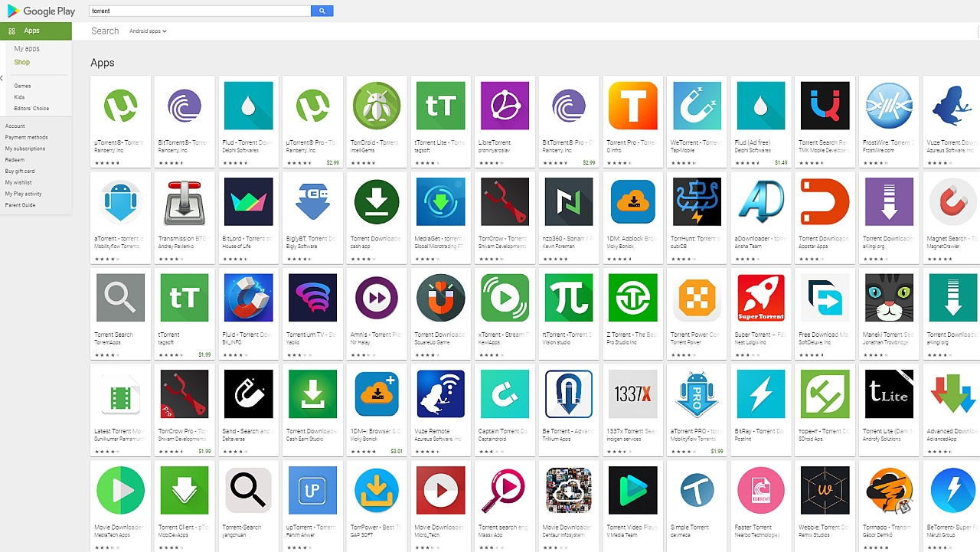The height and width of the screenshot is (552, 980).
Task: Open the LibreTorrent app icon
Action: click(x=505, y=106)
